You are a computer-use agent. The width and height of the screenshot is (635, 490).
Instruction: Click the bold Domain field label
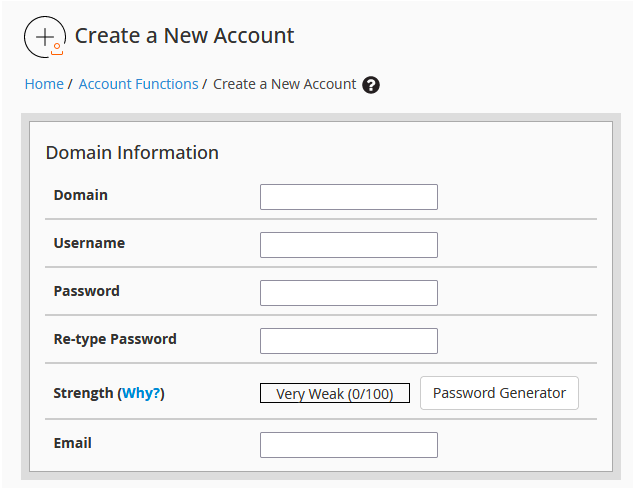tap(80, 195)
